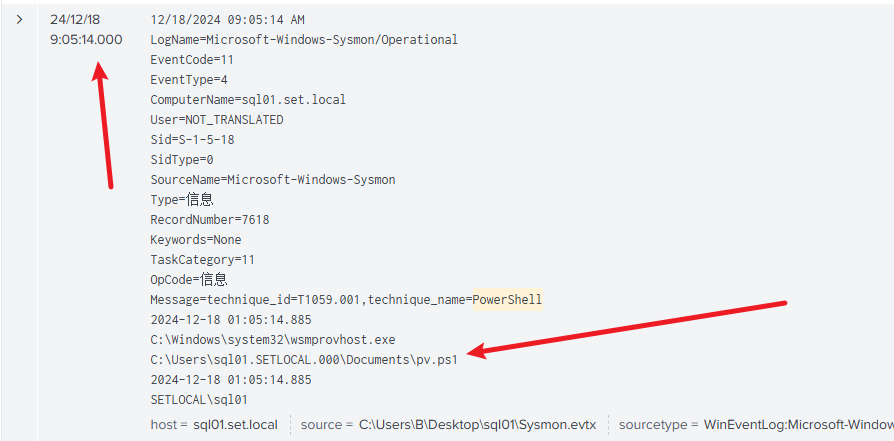Click the EventType=4 line
Viewport: 894px width, 441px height.
point(189,80)
